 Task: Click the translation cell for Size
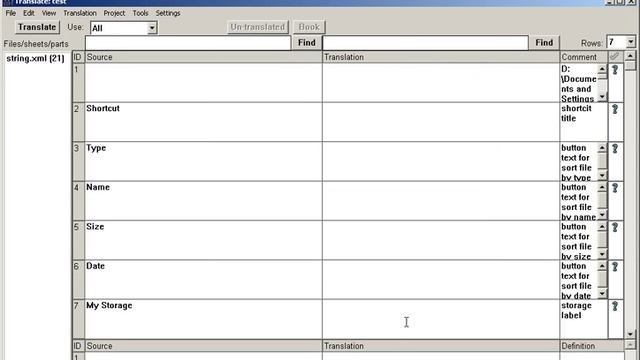pyautogui.click(x=441, y=240)
